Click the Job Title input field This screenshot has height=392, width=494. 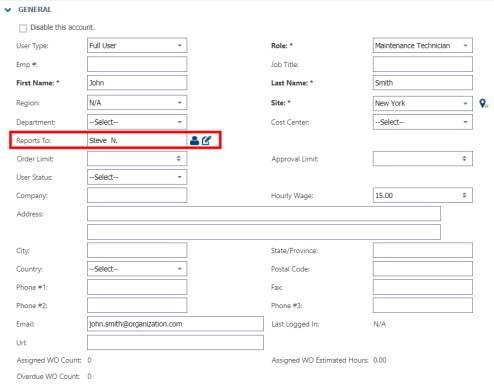(423, 64)
